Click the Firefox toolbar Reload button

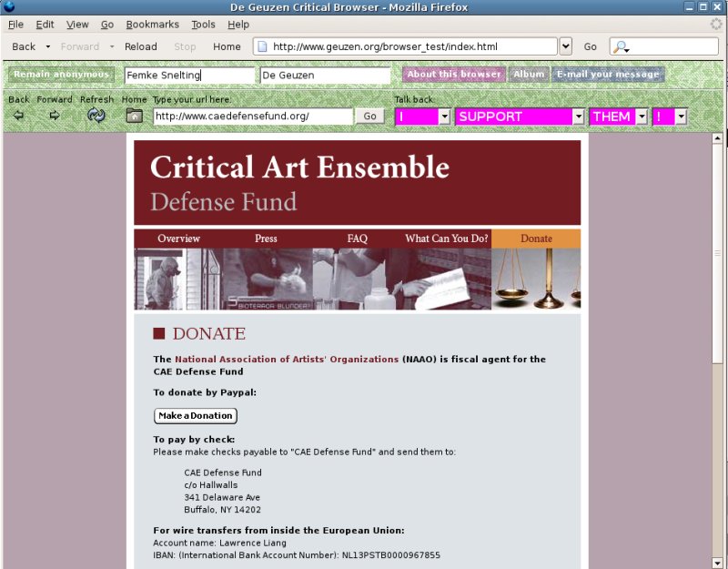point(141,46)
